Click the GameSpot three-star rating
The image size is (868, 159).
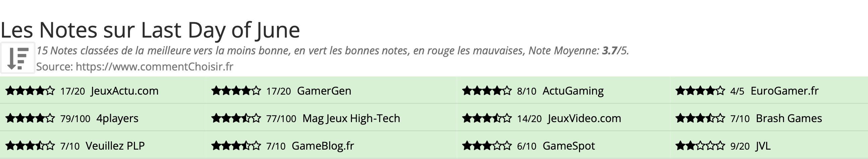[x=487, y=146]
